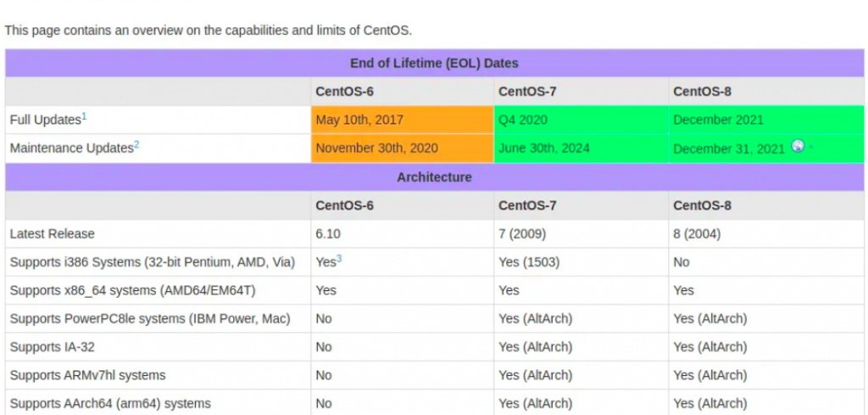Open footnote 2 link next to Maintenance Updates
The image size is (868, 415).
[136, 145]
